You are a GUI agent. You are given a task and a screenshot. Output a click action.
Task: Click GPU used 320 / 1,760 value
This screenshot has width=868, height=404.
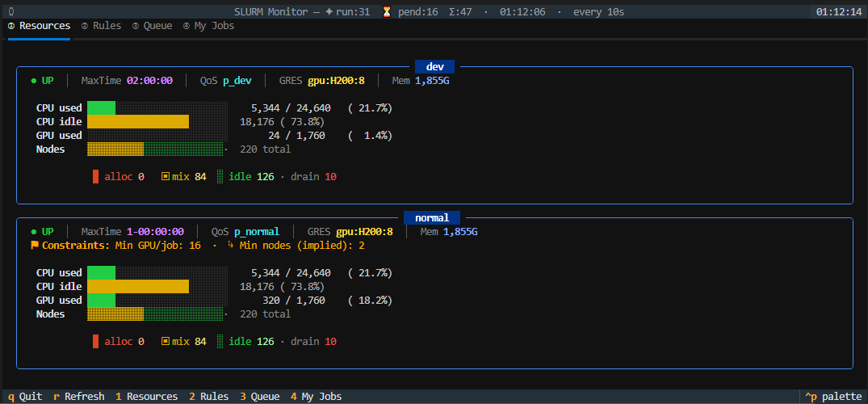[x=293, y=301]
